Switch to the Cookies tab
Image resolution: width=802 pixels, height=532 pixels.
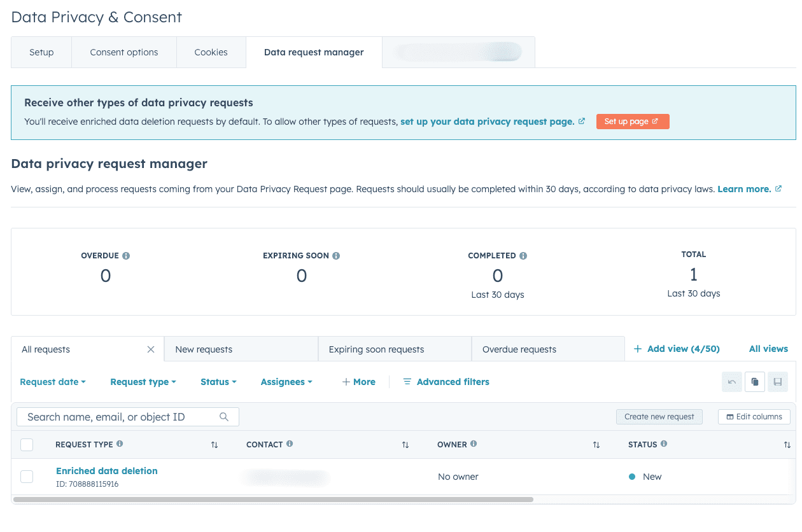pos(211,52)
